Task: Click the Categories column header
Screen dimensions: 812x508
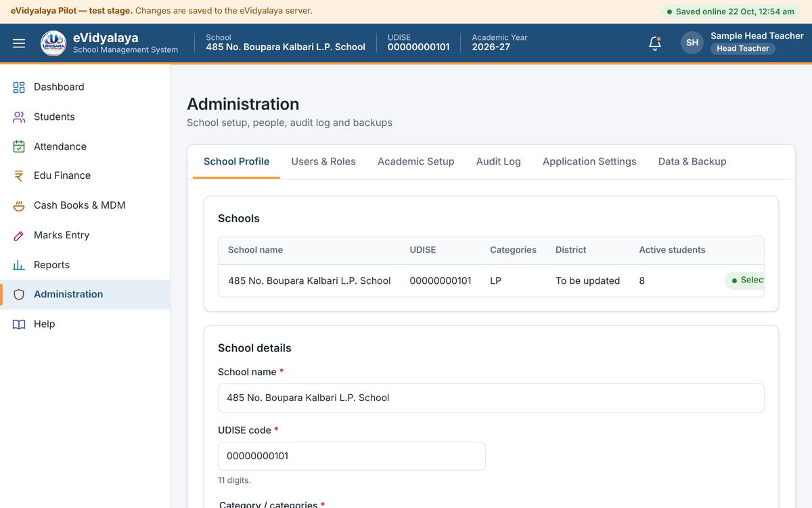Action: (513, 250)
